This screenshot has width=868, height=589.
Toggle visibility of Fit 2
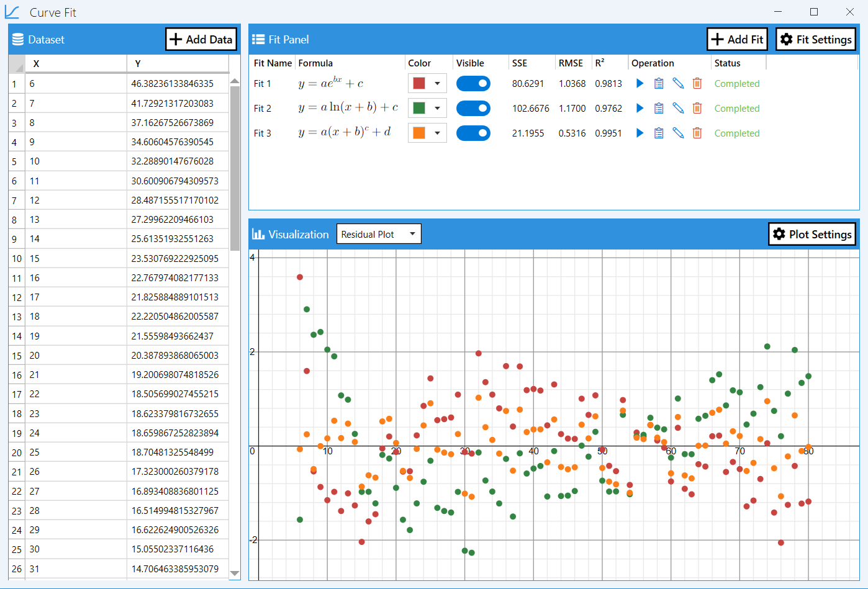pyautogui.click(x=473, y=107)
